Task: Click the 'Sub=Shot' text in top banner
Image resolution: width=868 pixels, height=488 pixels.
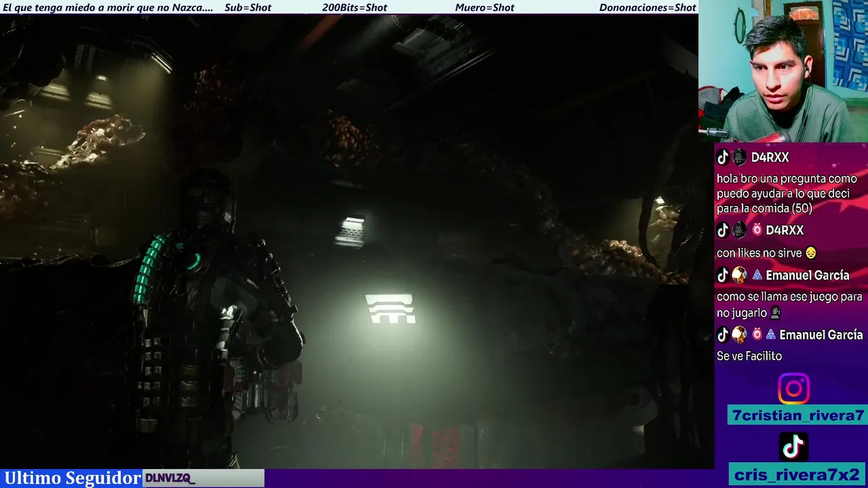Action: click(x=248, y=7)
